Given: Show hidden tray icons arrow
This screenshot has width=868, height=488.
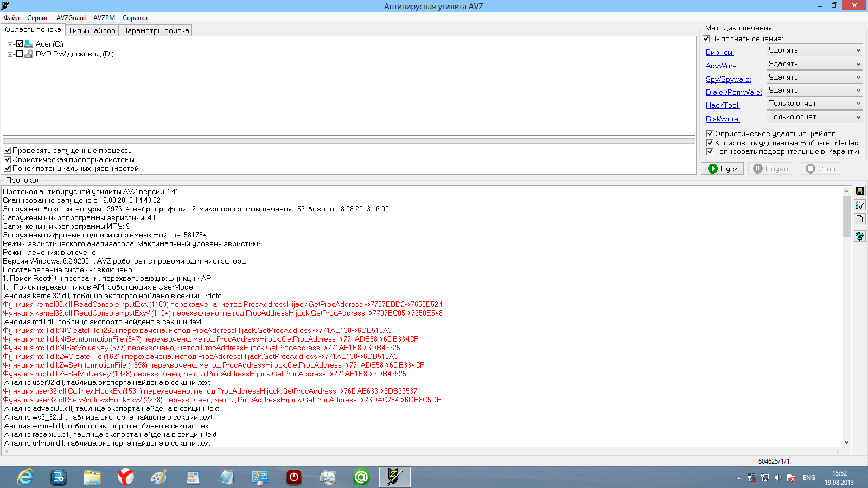Looking at the screenshot, I should (x=738, y=478).
